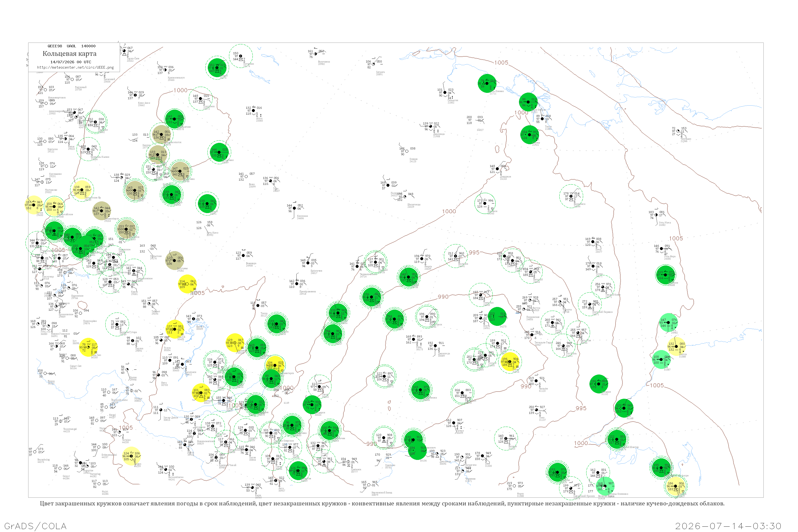Click the station label 'Агата 23383'
The image size is (798, 532).
pyautogui.click(x=259, y=119)
